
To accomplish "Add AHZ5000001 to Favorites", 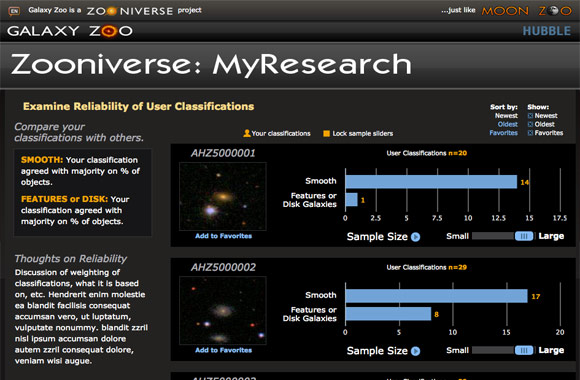I will point(223,236).
